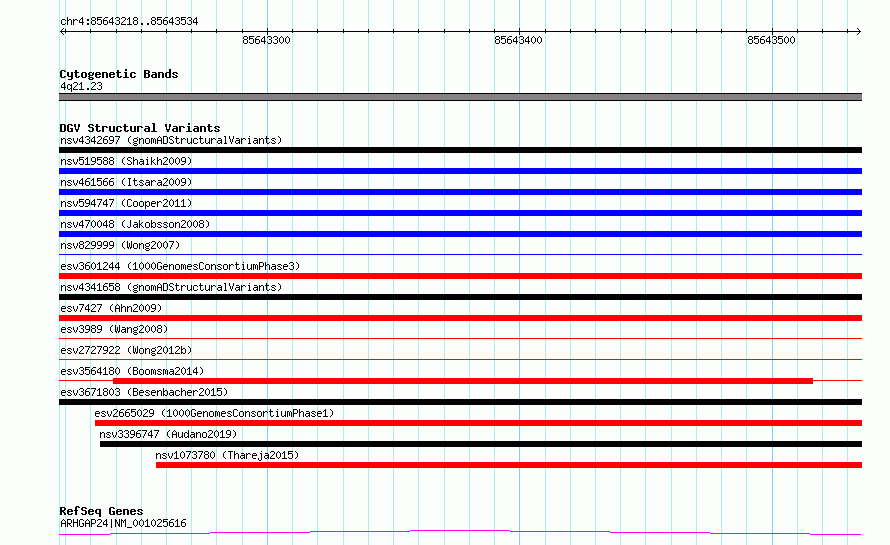Screen dimensions: 890x545
Task: Select the blue bar below nsv461566 (Itsara2009)
Action: pyautogui.click(x=460, y=192)
